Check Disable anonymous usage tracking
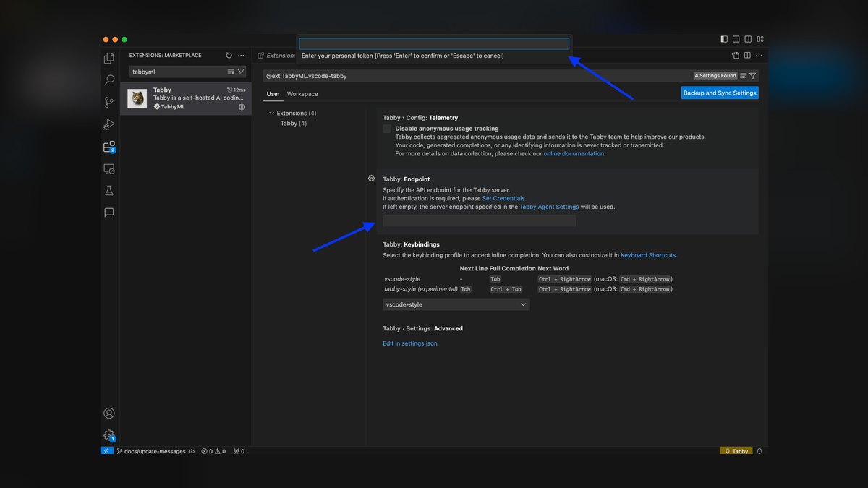The height and width of the screenshot is (488, 868). coord(387,129)
